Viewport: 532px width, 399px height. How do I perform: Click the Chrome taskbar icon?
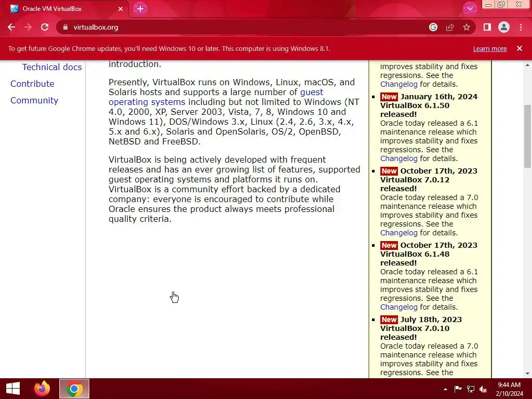[x=74, y=389]
